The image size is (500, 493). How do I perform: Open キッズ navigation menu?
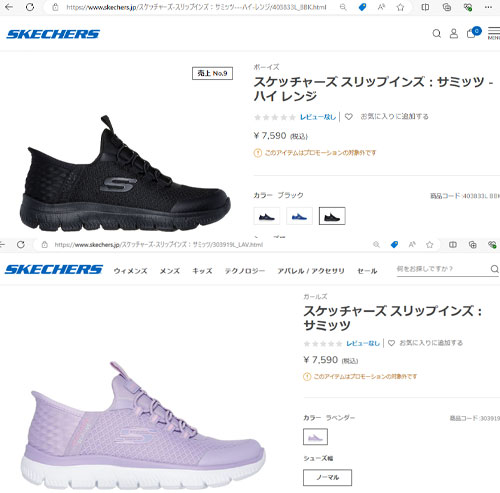click(x=202, y=271)
